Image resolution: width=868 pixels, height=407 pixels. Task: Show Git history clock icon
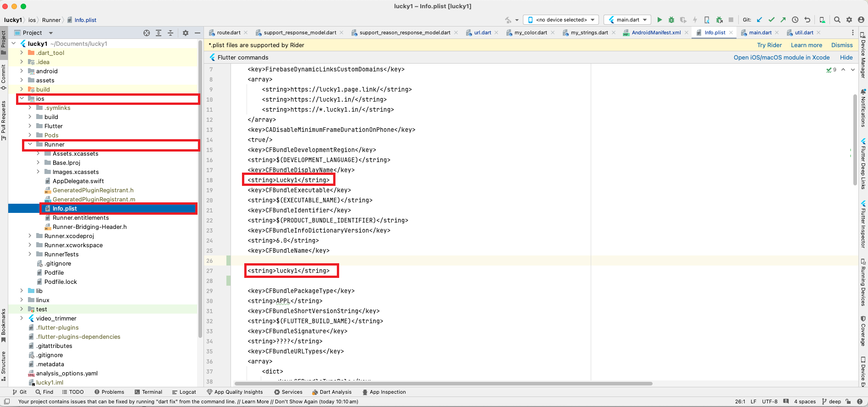pos(795,20)
